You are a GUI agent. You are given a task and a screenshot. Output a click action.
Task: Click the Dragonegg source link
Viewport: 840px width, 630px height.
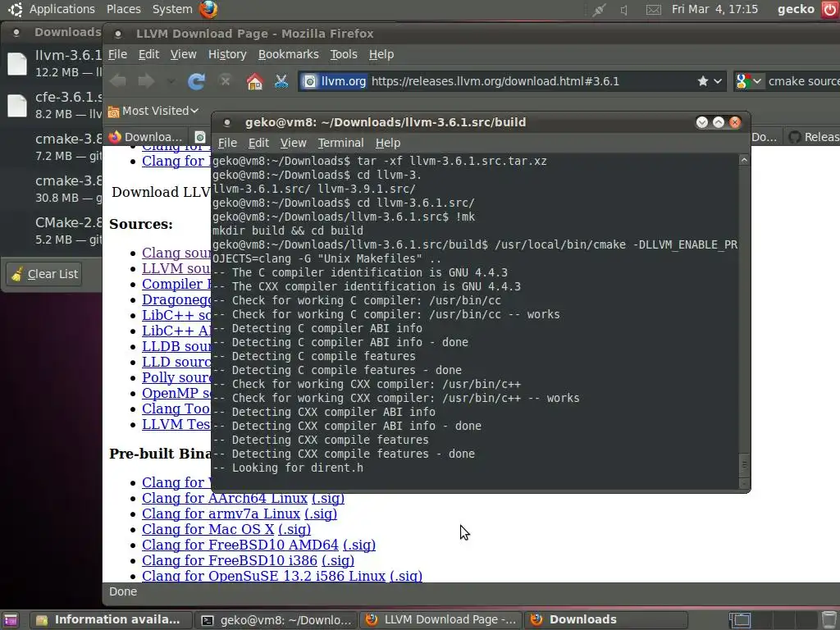tap(176, 299)
